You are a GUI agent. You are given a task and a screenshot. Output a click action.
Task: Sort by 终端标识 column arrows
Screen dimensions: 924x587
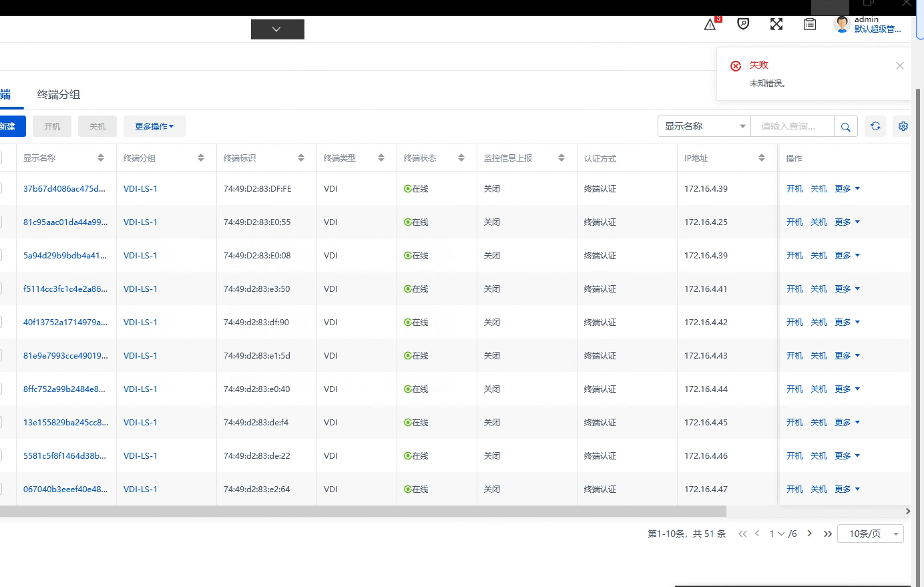pos(301,158)
